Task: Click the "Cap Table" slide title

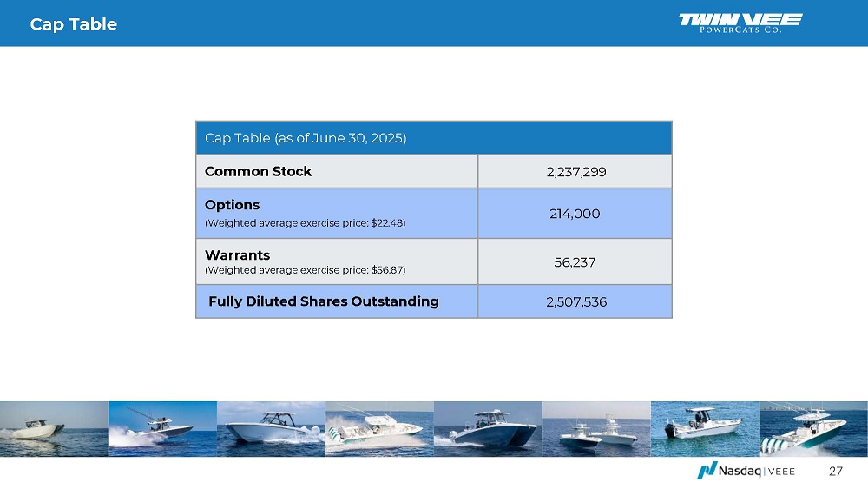Action: pos(73,24)
